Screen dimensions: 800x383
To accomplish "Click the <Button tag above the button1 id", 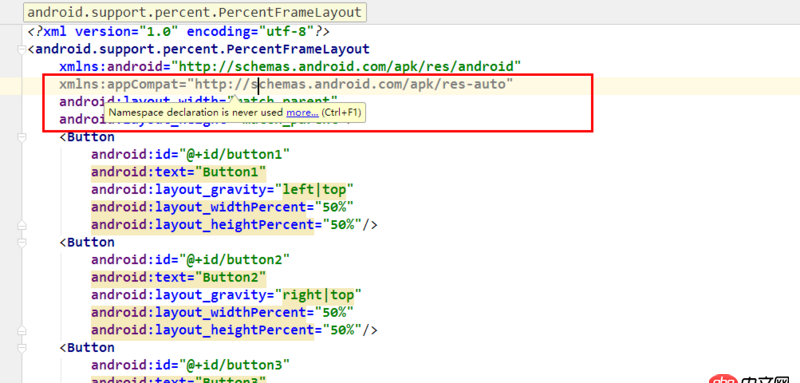I will click(87, 137).
